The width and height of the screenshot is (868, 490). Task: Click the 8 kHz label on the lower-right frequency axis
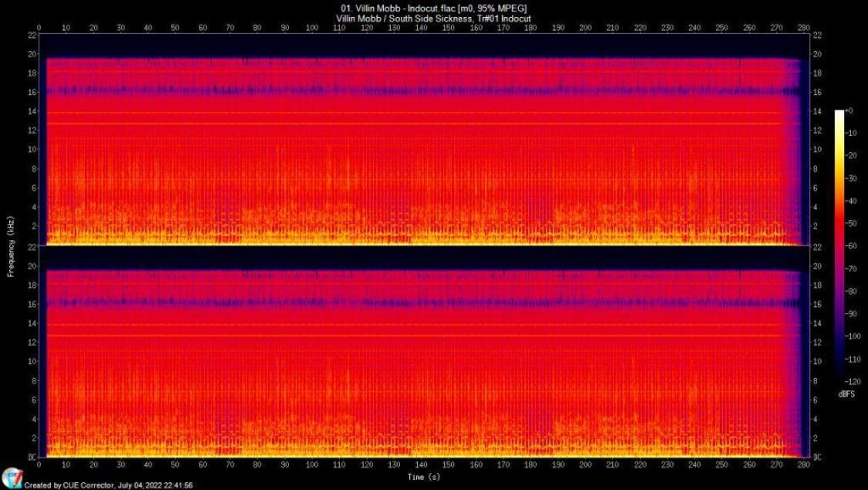pos(816,381)
